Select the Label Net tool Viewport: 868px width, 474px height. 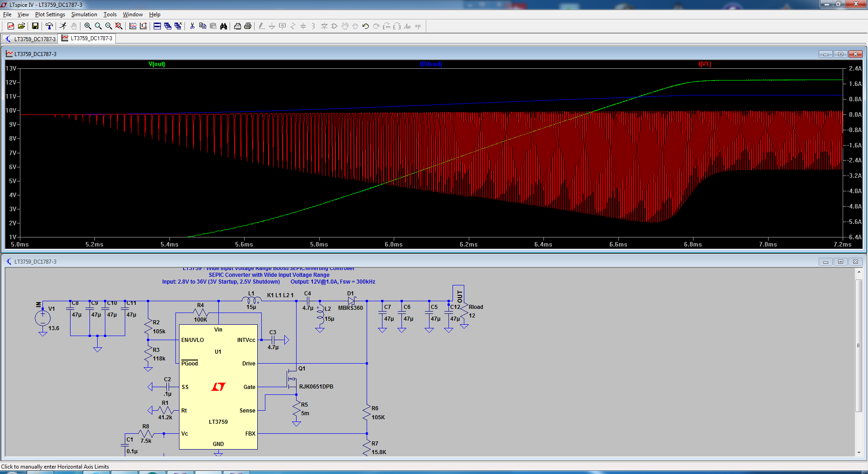coord(283,26)
